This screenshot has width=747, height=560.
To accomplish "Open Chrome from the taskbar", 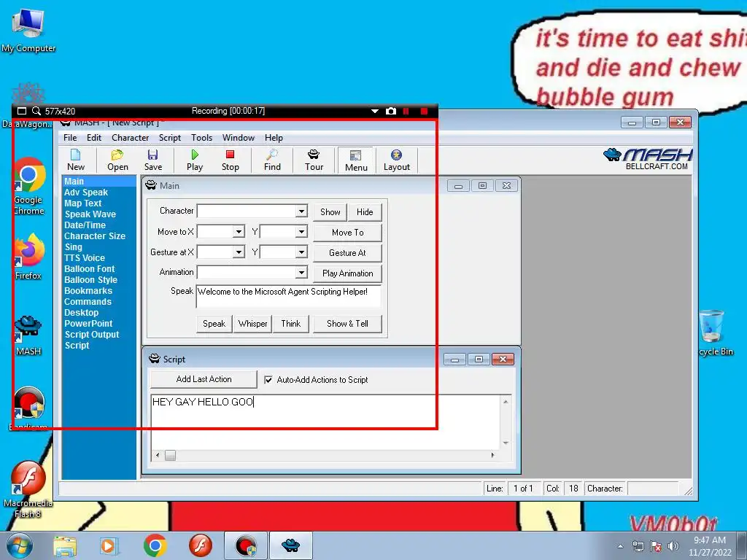I will (155, 545).
